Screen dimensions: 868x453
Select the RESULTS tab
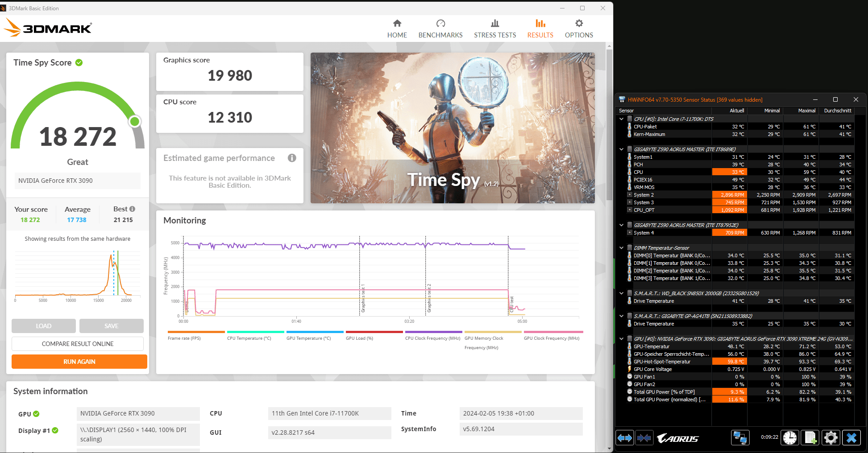coord(540,29)
